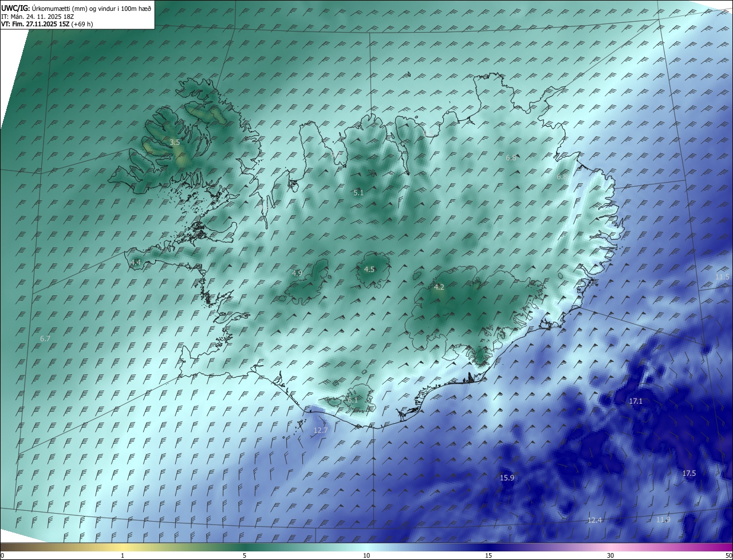Click the 4.4 value on the western peninsula

tap(136, 262)
